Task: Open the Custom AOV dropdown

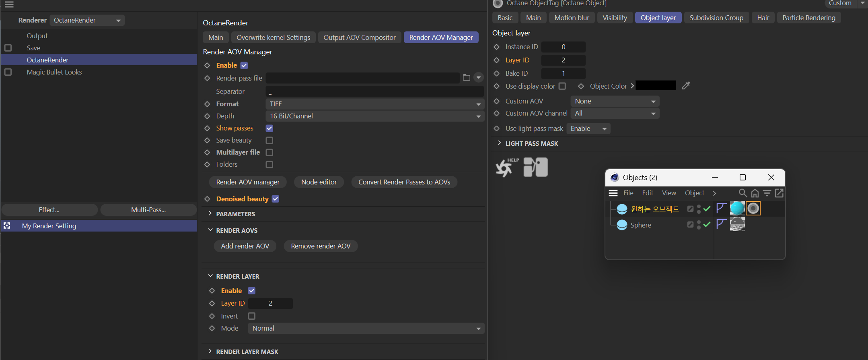Action: (x=615, y=101)
